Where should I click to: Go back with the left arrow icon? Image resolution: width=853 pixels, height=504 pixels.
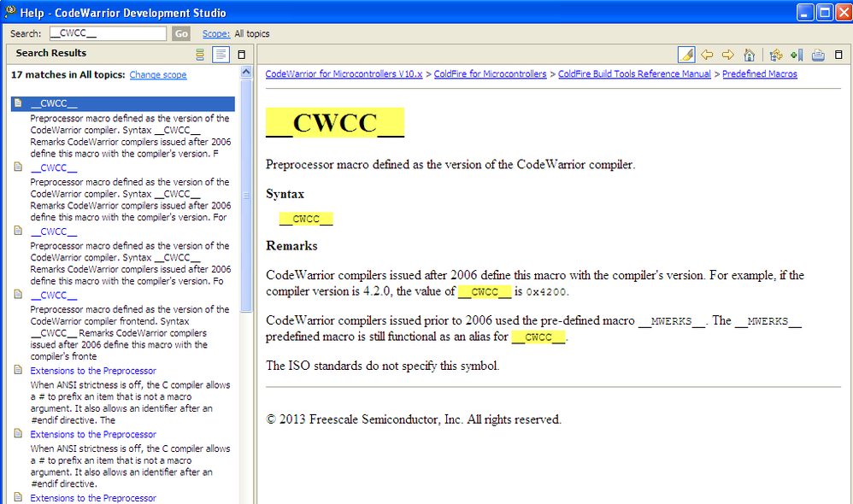(x=707, y=55)
